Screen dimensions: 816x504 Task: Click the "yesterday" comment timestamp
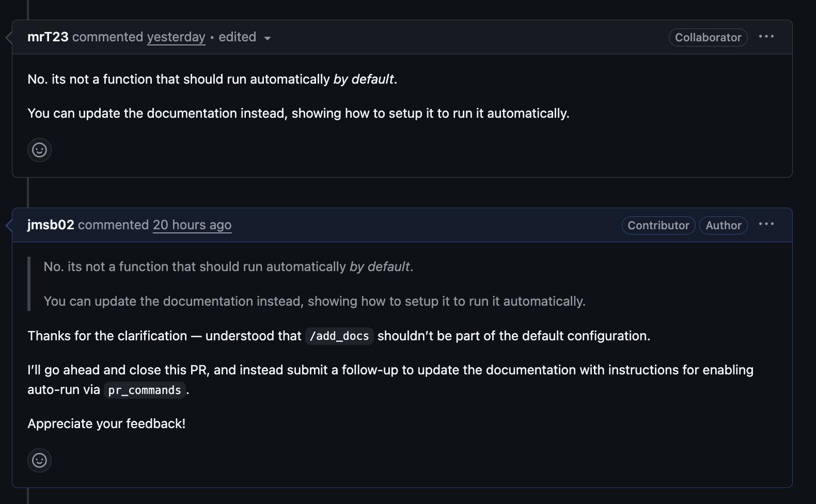coord(176,37)
